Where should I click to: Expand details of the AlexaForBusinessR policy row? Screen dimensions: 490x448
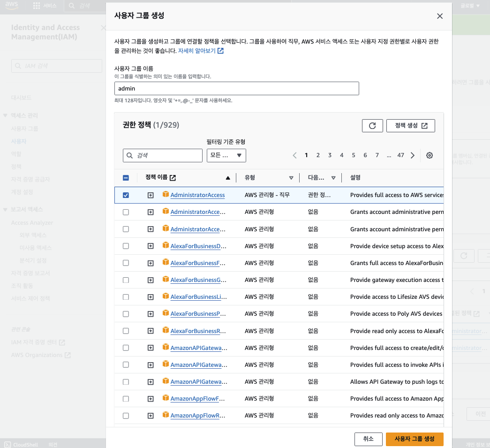coord(151,331)
